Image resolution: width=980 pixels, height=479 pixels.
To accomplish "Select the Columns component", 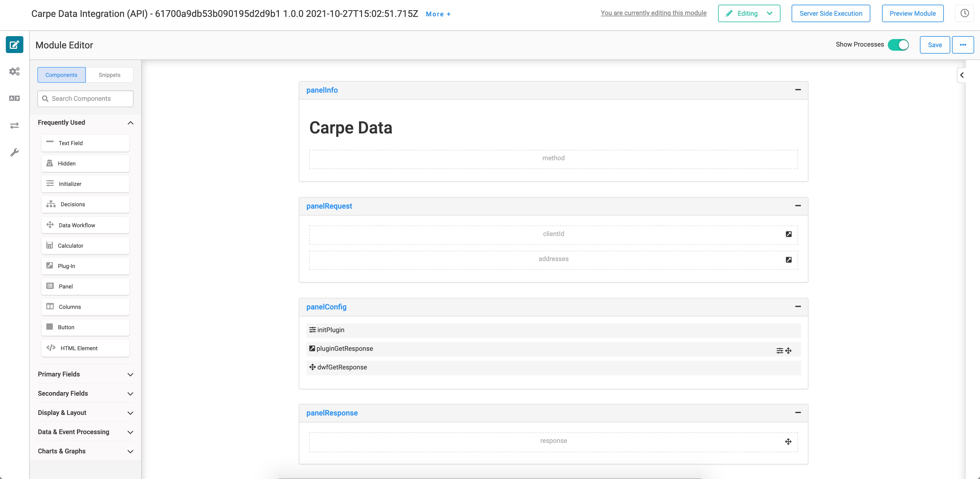I will point(85,307).
